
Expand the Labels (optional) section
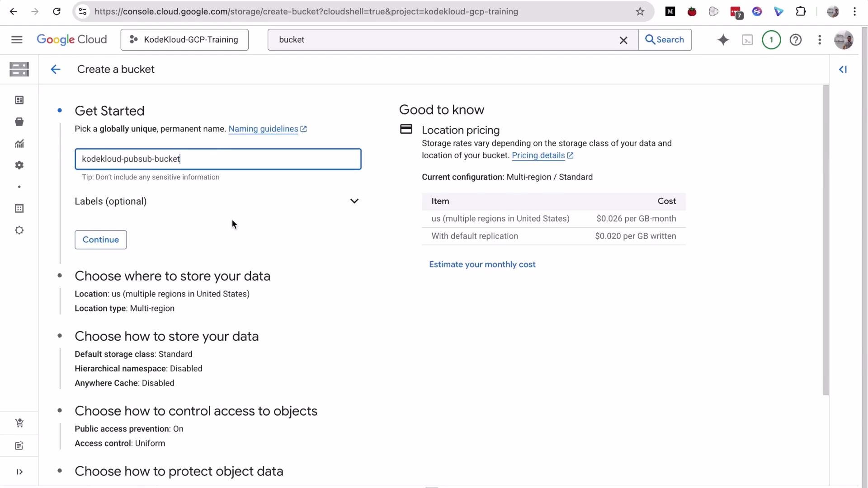217,201
